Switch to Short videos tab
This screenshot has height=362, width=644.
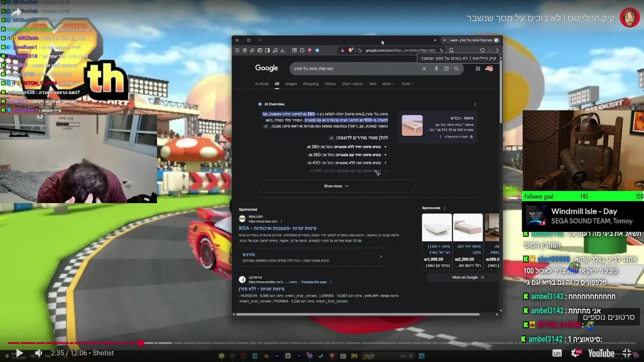(352, 83)
